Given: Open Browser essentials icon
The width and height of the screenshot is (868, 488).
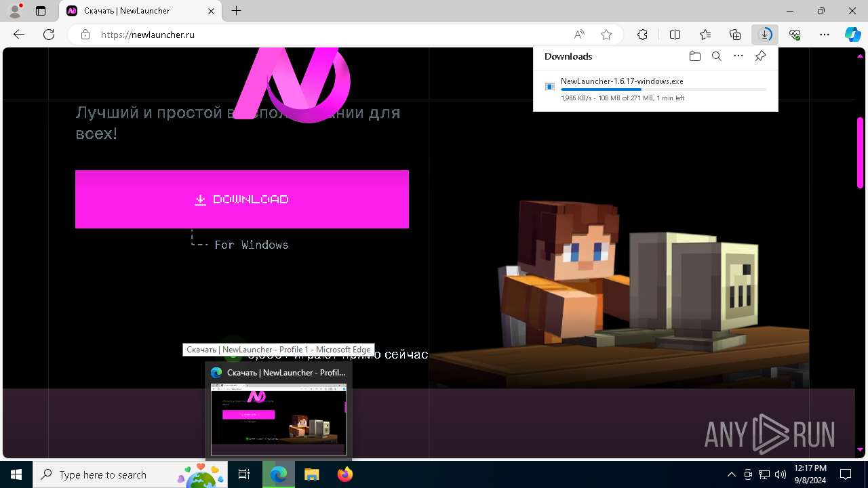Looking at the screenshot, I should pos(795,35).
